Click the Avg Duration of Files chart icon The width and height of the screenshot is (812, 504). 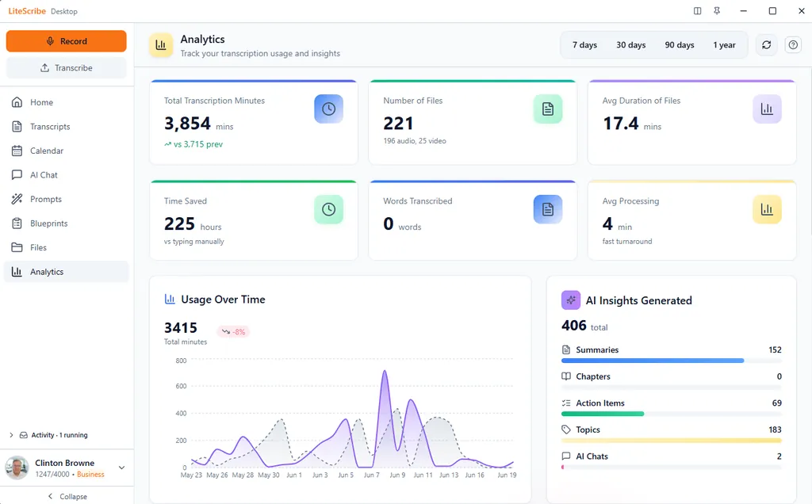tap(767, 109)
